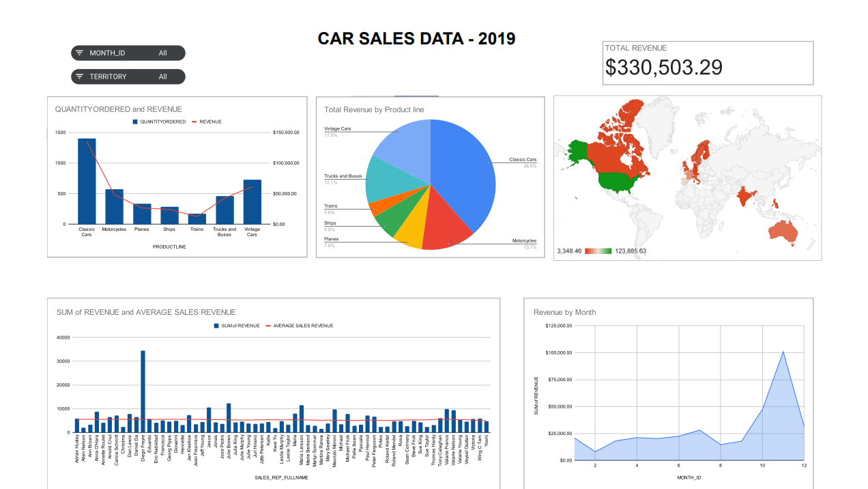This screenshot has height=489, width=868.
Task: Click the 40000 axis label in sales rep chart
Action: coord(63,337)
